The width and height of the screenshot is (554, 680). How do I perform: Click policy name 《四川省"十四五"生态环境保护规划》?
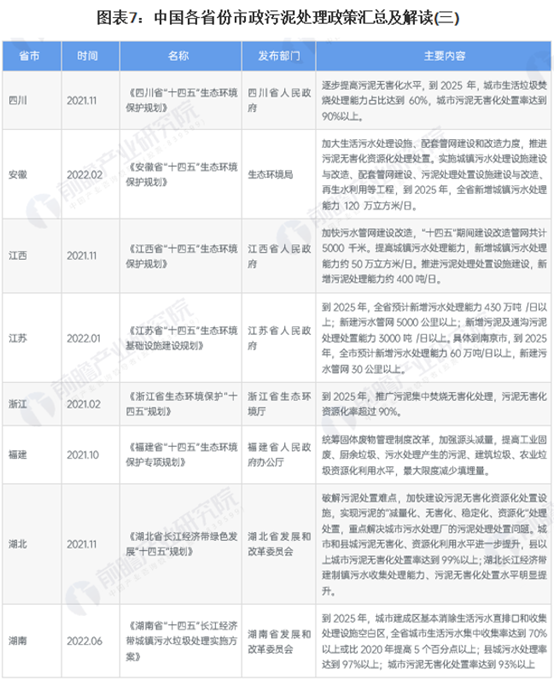pyautogui.click(x=181, y=101)
